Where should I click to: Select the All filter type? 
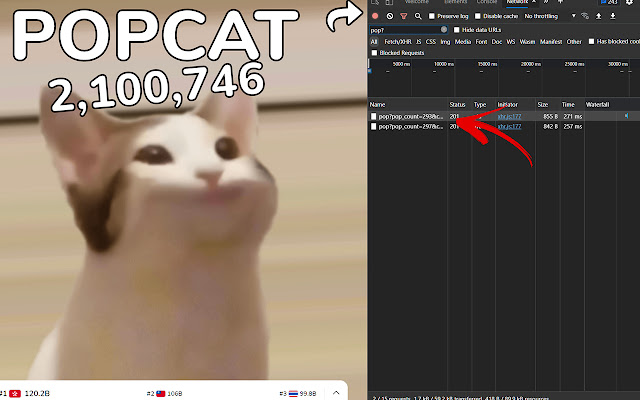point(374,42)
